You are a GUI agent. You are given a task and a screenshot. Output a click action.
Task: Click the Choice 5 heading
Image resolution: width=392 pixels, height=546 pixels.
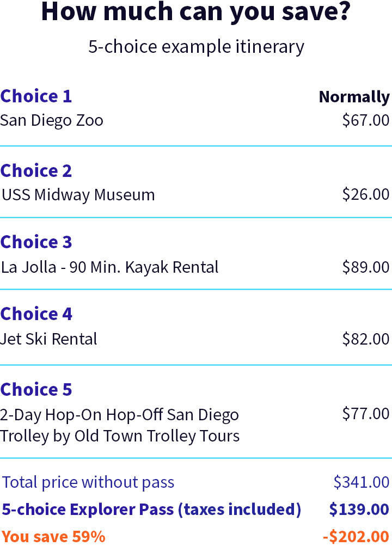pyautogui.click(x=36, y=389)
